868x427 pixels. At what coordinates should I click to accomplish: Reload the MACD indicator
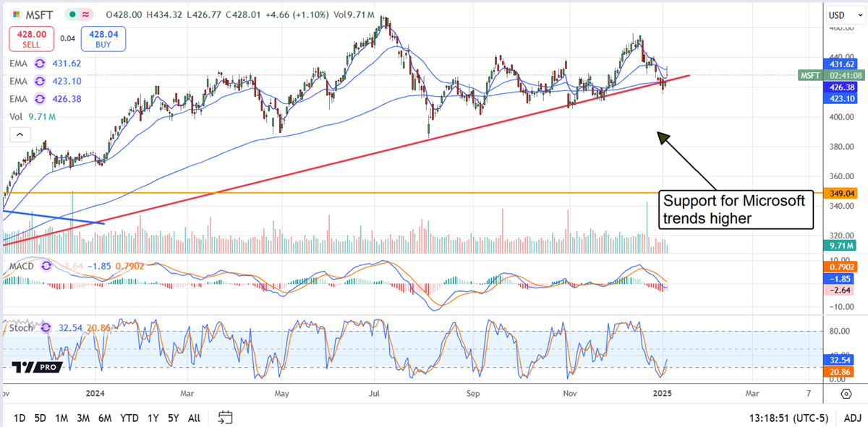click(x=46, y=266)
